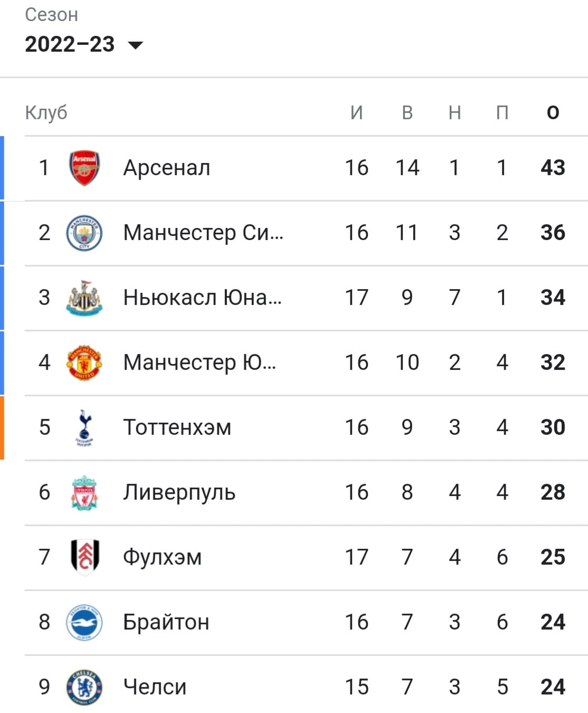Select the Newcastle United crest icon
588x713 pixels.
tap(84, 298)
